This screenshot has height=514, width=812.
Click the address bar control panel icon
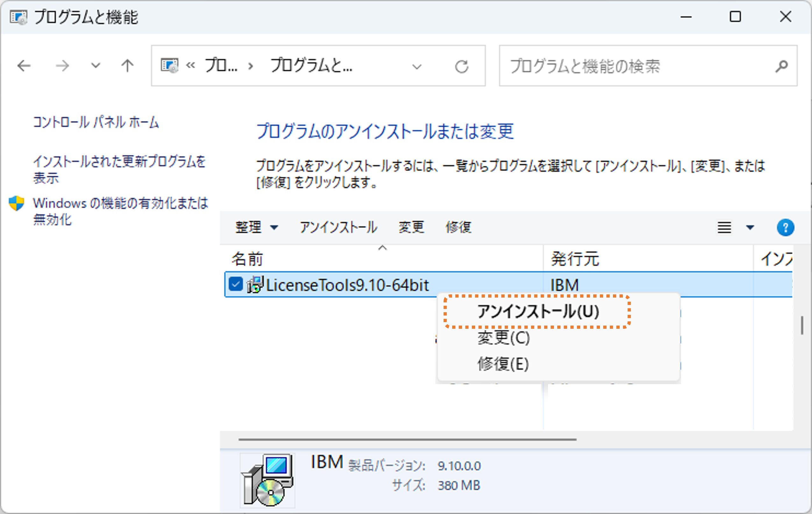(x=169, y=66)
